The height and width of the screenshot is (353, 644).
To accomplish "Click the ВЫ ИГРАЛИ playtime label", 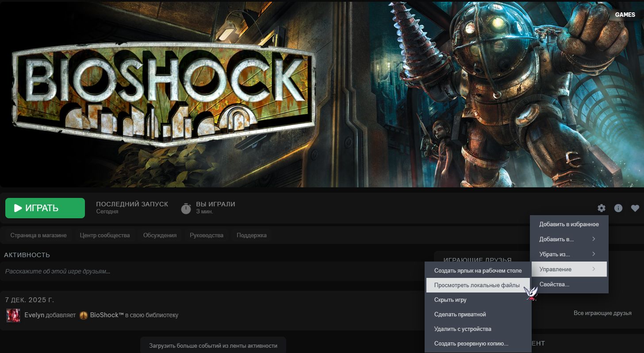I will (215, 204).
